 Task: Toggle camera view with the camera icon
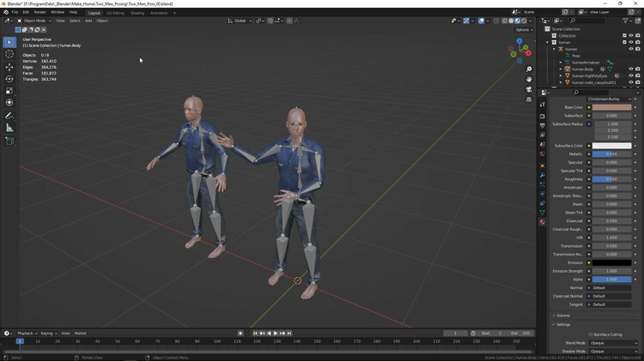(x=529, y=89)
